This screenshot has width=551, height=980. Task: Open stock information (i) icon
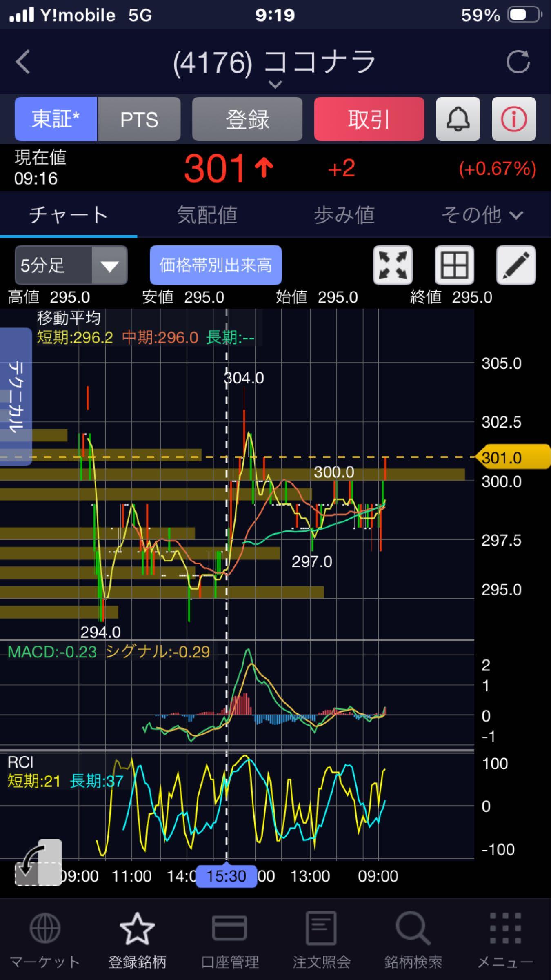coord(513,119)
